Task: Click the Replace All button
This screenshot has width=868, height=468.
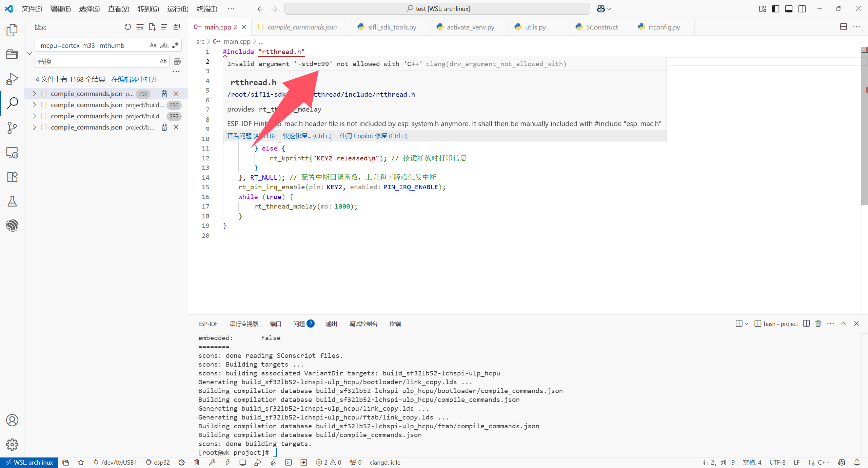Action: [x=177, y=61]
